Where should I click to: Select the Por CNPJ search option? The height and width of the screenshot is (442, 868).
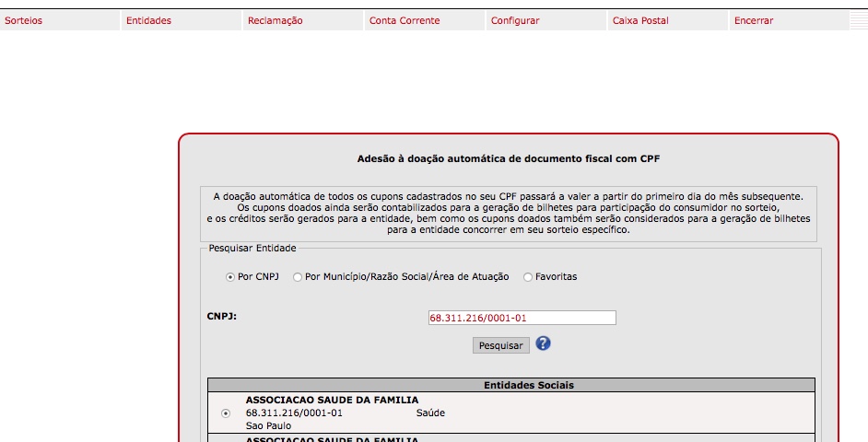pos(230,277)
